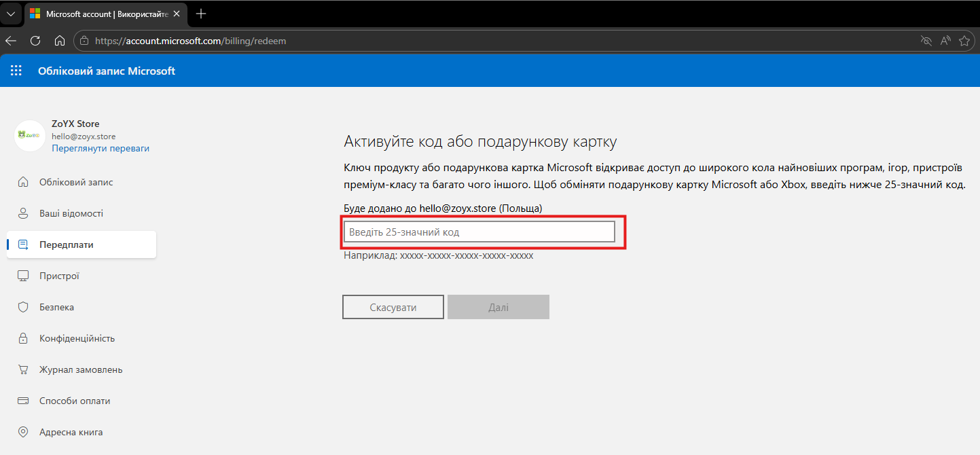
Task: Open the Переглянути переваги link
Action: (101, 148)
